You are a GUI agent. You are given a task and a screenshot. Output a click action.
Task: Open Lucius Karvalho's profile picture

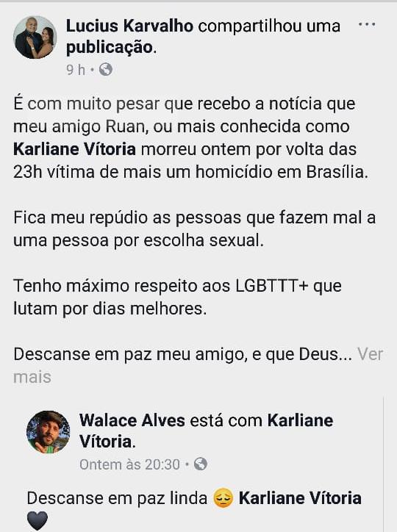pyautogui.click(x=35, y=37)
